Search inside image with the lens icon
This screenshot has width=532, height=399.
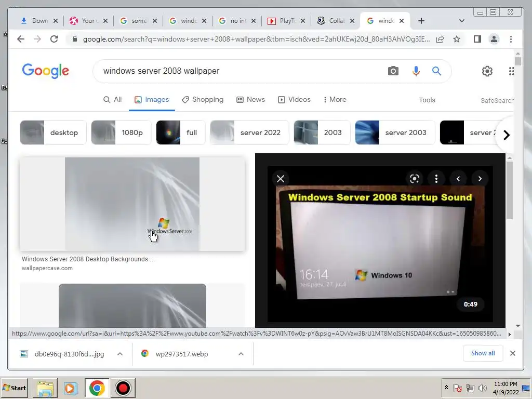coord(414,179)
